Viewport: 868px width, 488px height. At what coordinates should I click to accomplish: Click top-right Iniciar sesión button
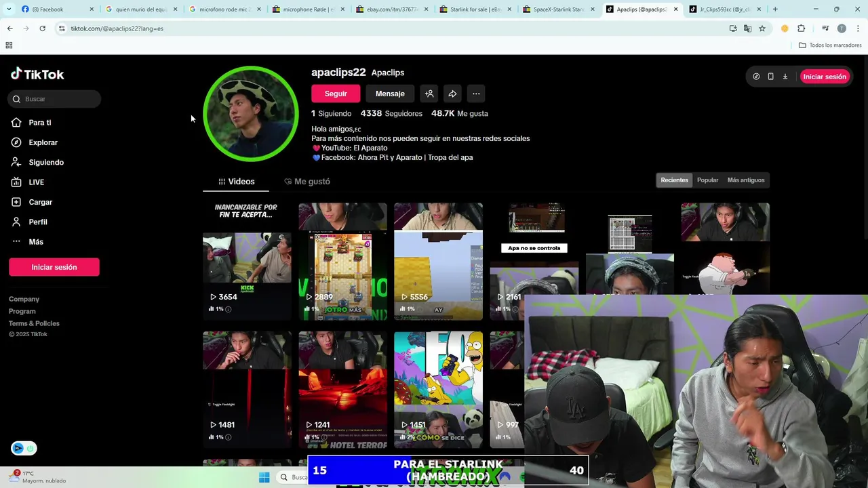(x=825, y=77)
